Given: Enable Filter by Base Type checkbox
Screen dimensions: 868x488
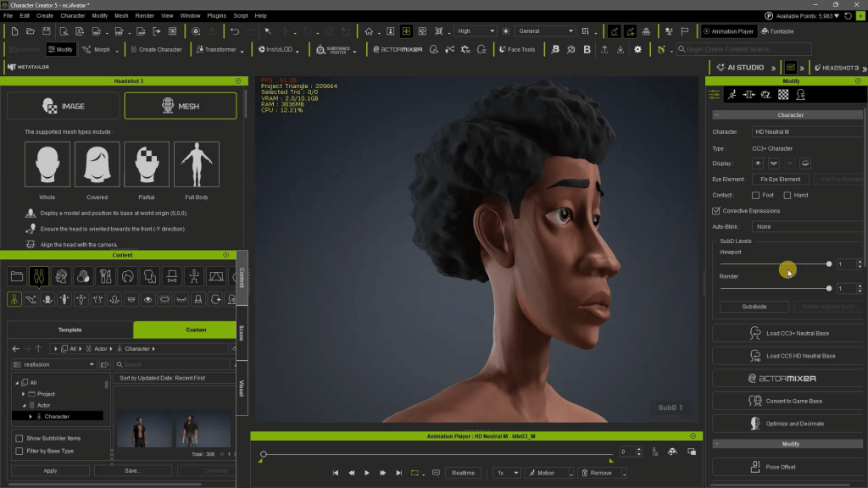Looking at the screenshot, I should 19,451.
